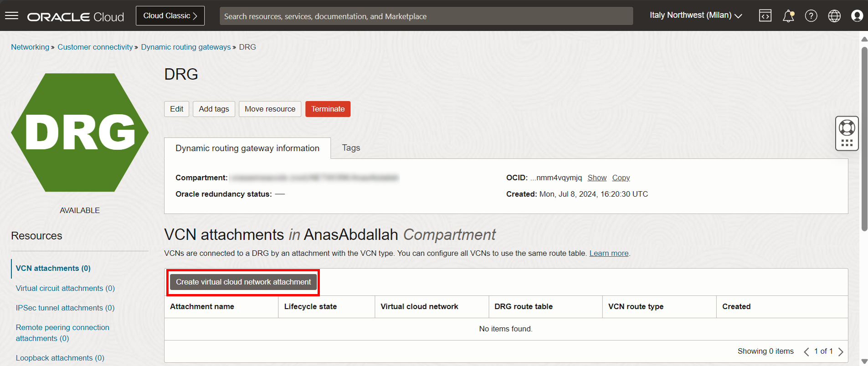868x366 pixels.
Task: Click the Oracle Cloud logo
Action: (76, 17)
